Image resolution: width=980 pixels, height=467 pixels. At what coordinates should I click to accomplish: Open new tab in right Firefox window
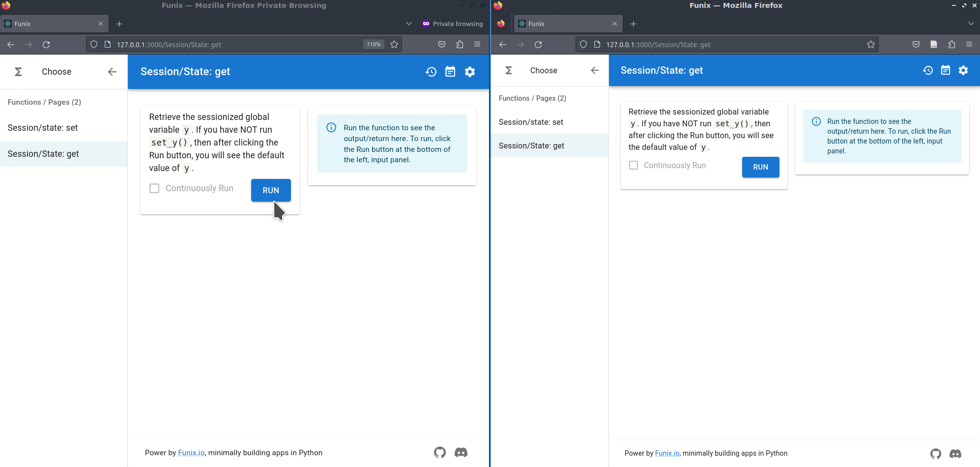pos(634,24)
